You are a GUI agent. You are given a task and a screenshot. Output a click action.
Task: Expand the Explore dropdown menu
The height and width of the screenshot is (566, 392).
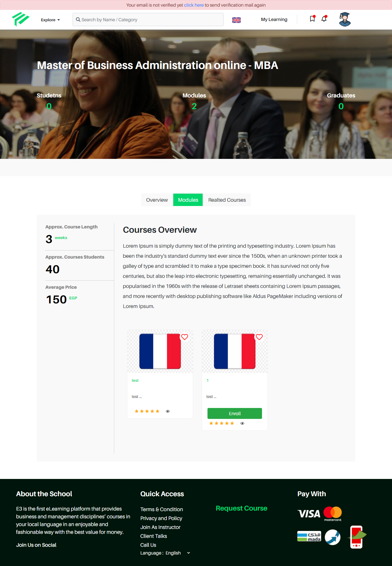[50, 20]
